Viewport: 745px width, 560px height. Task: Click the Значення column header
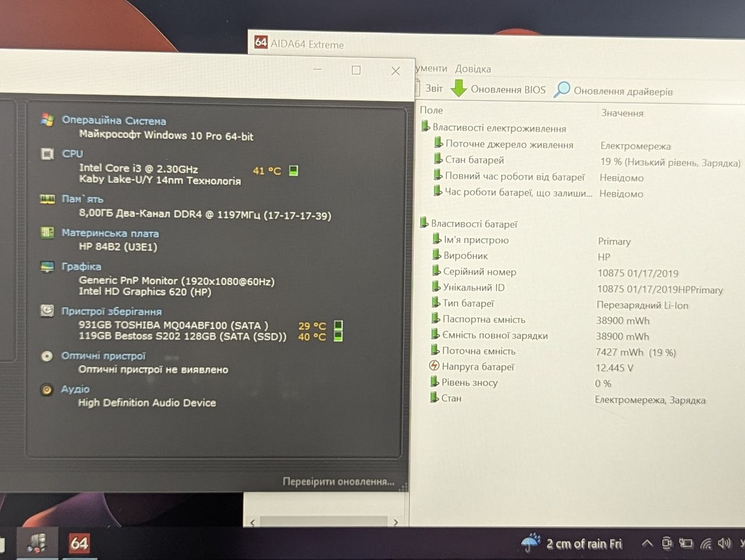pyautogui.click(x=622, y=113)
